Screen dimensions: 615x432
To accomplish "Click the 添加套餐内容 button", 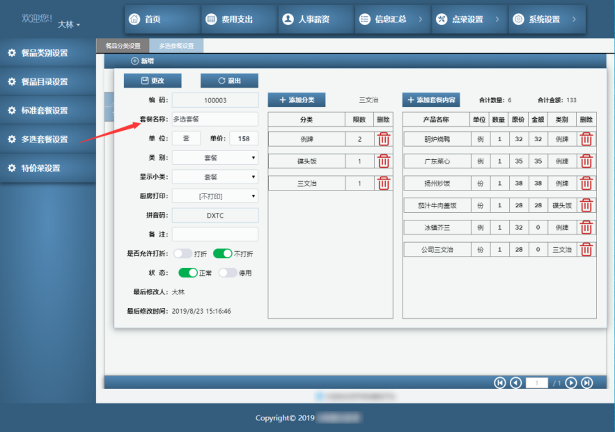I will coord(431,100).
